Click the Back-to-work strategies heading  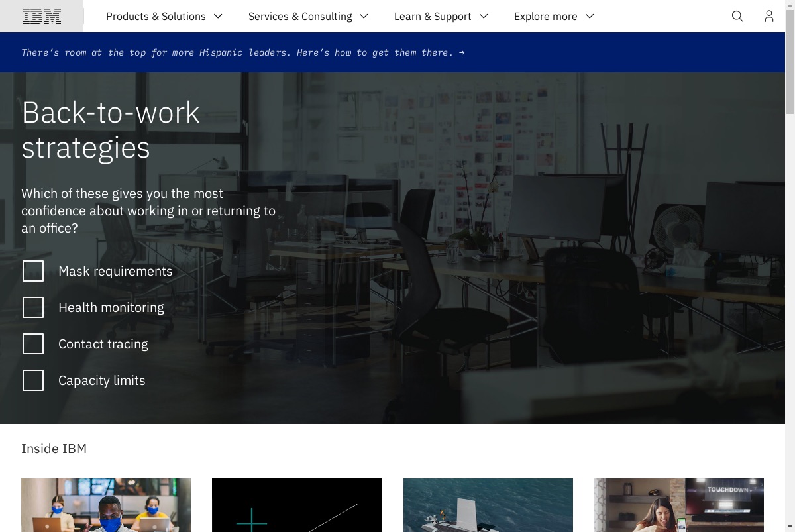[111, 130]
